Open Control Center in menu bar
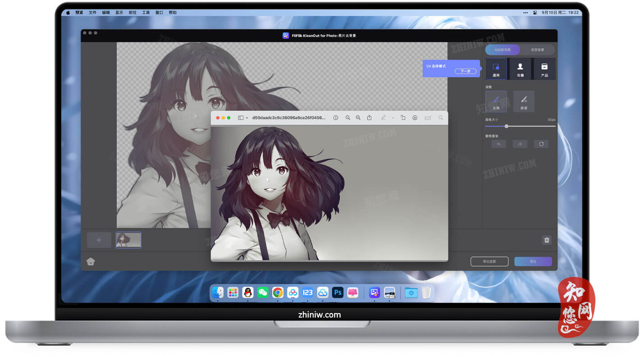This screenshot has height=359, width=644. [535, 13]
